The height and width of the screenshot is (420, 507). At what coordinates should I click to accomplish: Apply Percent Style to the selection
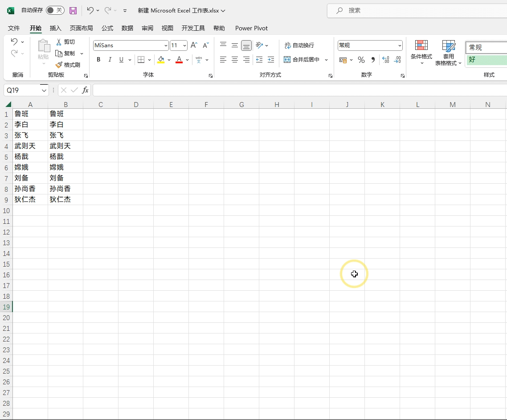click(361, 59)
